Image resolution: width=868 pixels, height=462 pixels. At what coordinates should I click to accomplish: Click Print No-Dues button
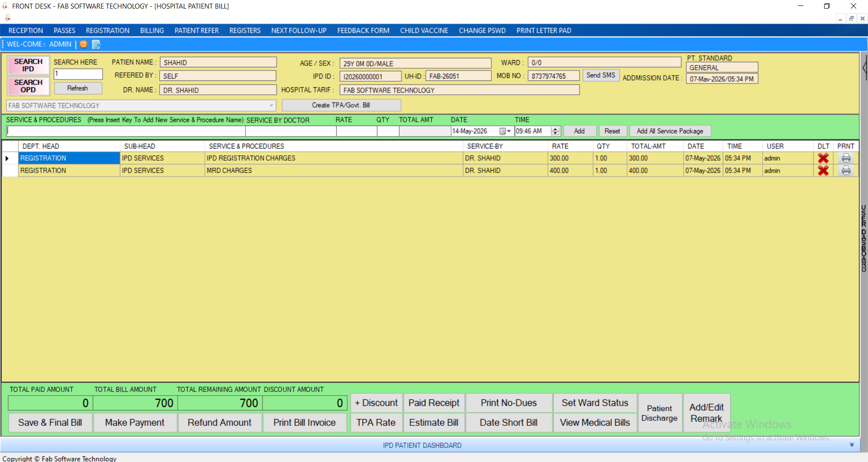[x=509, y=403]
